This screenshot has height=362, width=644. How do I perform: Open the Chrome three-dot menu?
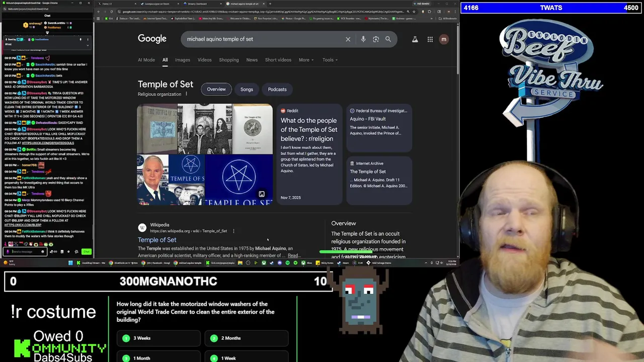pyautogui.click(x=455, y=12)
